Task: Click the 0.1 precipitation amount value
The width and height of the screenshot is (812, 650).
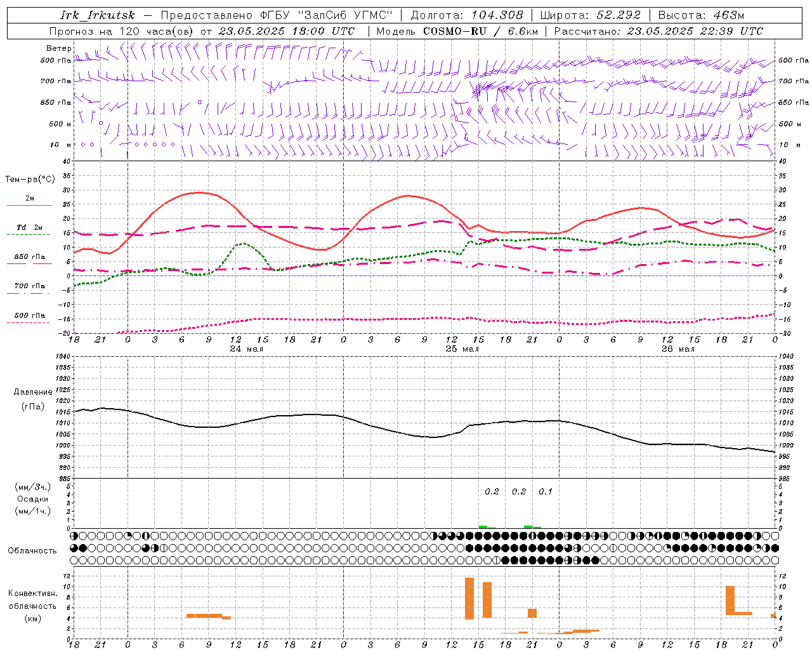Action: (546, 491)
